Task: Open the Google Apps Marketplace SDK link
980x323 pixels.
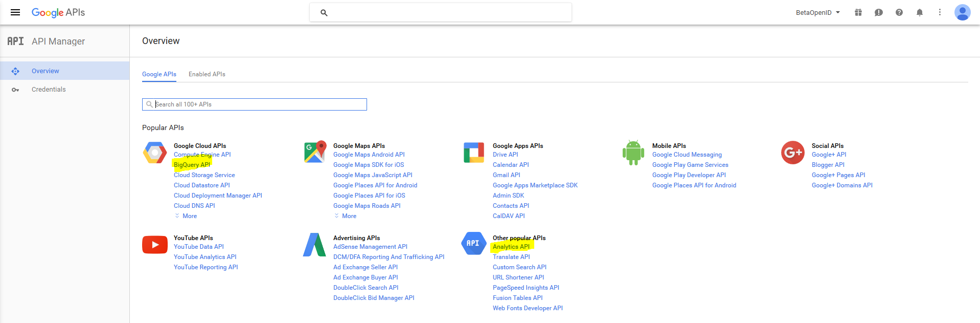Action: pos(535,185)
